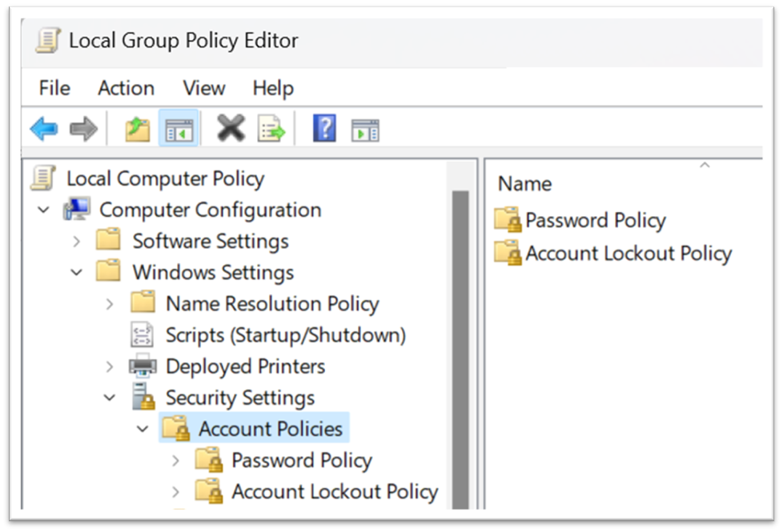Image resolution: width=783 pixels, height=532 pixels.
Task: Click the Back navigation arrow
Action: click(x=44, y=128)
